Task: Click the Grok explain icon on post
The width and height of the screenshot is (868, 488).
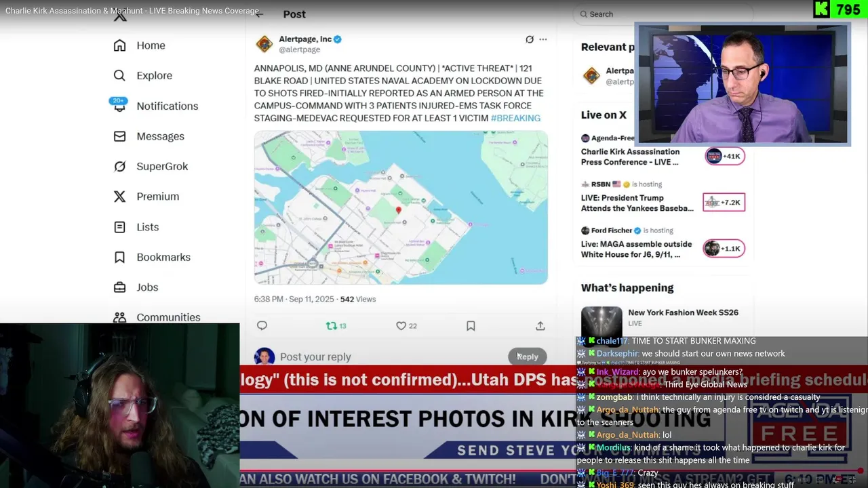Action: click(x=530, y=39)
